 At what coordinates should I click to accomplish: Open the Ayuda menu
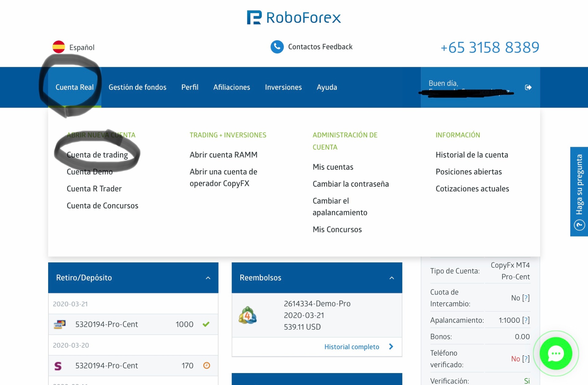[x=327, y=87]
